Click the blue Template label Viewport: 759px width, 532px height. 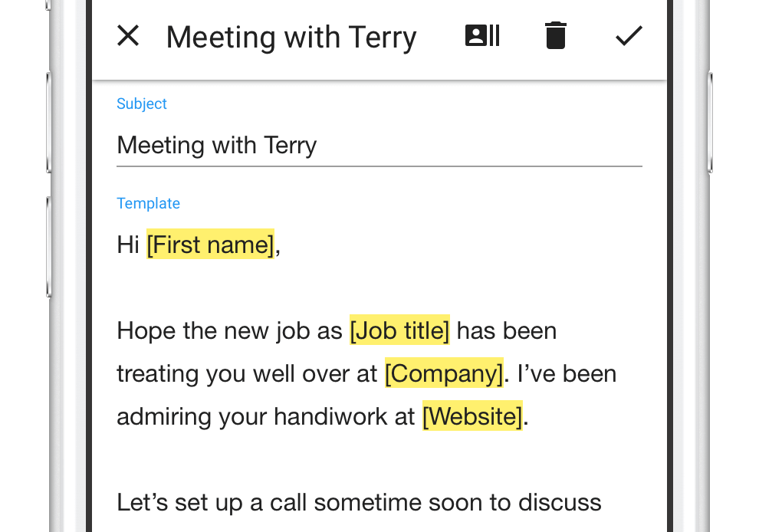point(148,203)
